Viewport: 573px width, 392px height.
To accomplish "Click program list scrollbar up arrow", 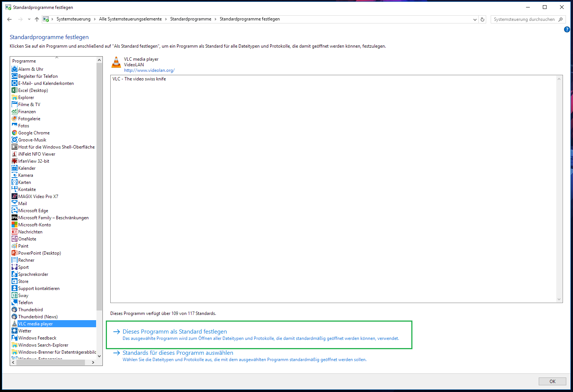I will click(99, 60).
